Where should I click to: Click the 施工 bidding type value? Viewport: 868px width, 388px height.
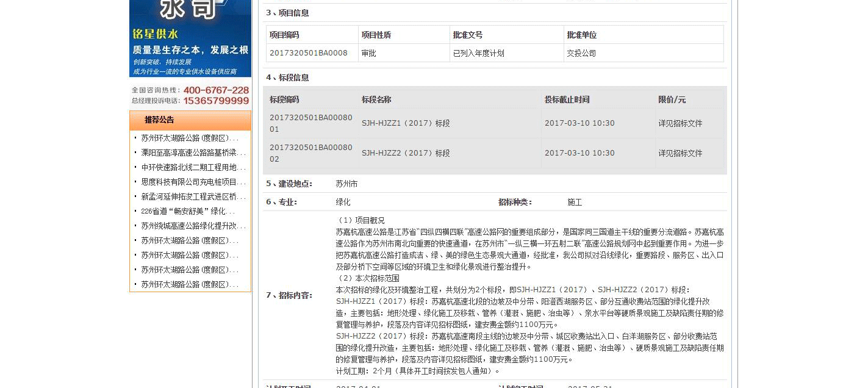tap(575, 202)
